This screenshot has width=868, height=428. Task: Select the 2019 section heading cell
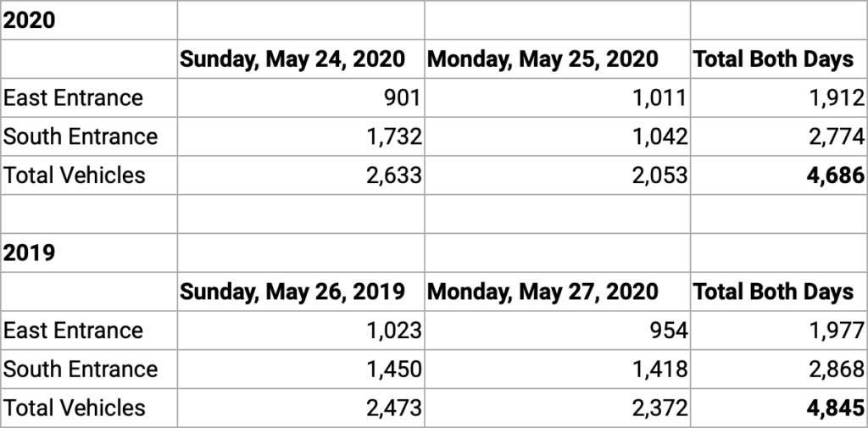click(x=30, y=253)
